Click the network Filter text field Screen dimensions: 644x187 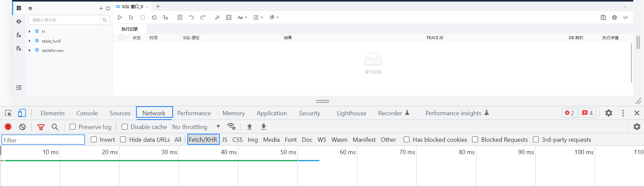point(43,140)
